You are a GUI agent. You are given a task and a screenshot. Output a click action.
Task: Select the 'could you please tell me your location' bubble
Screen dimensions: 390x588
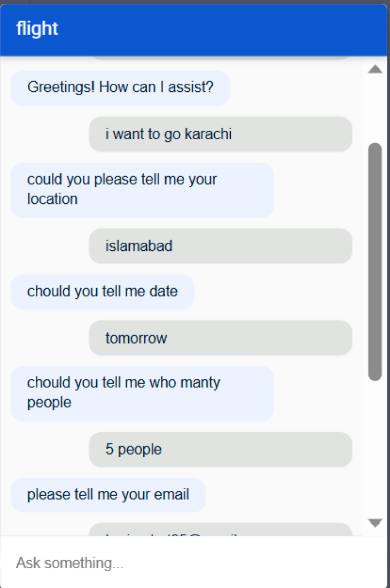142,189
